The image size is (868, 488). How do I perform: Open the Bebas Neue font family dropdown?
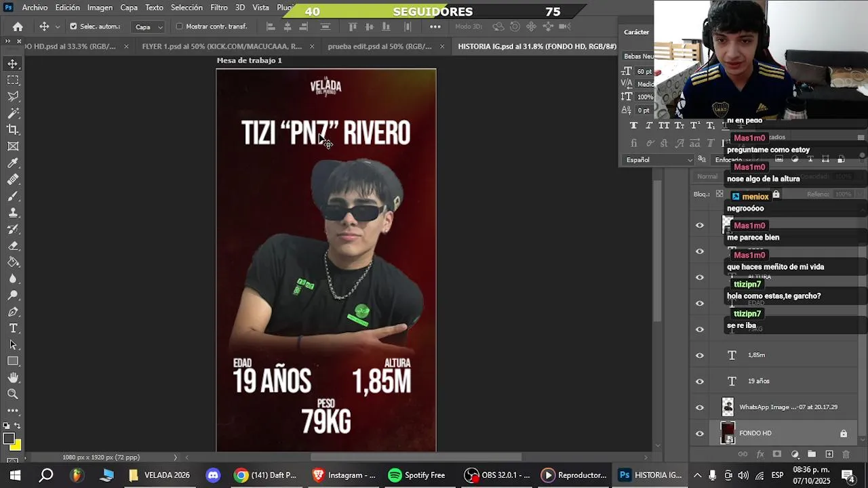638,56
